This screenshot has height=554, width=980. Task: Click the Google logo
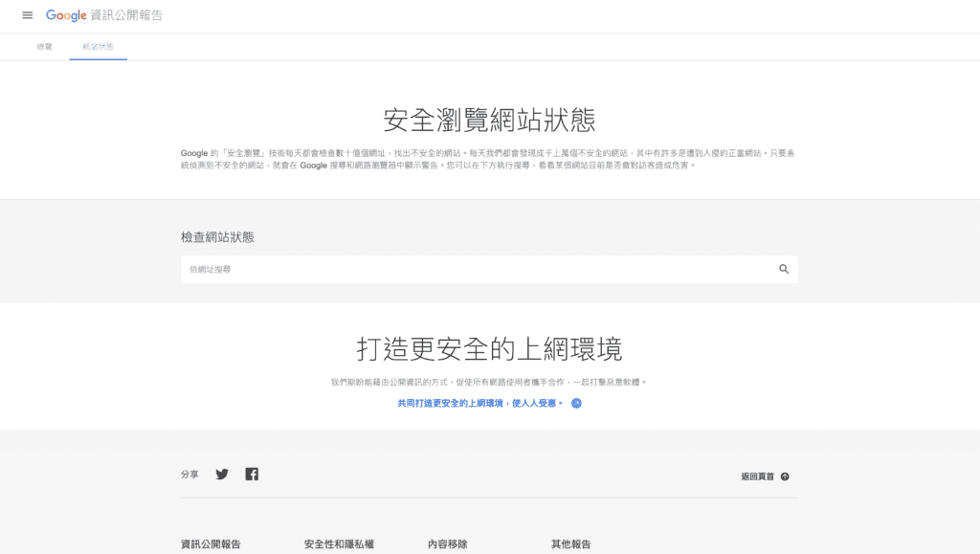(x=67, y=15)
